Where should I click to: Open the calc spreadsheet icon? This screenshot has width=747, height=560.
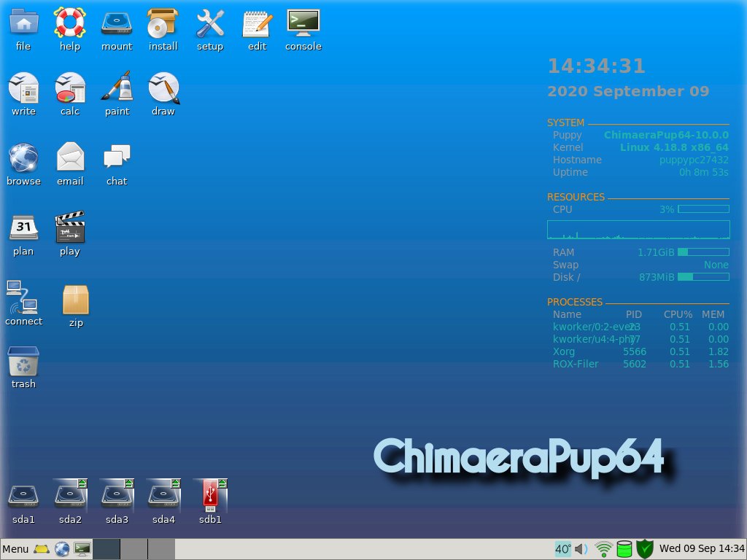70,87
